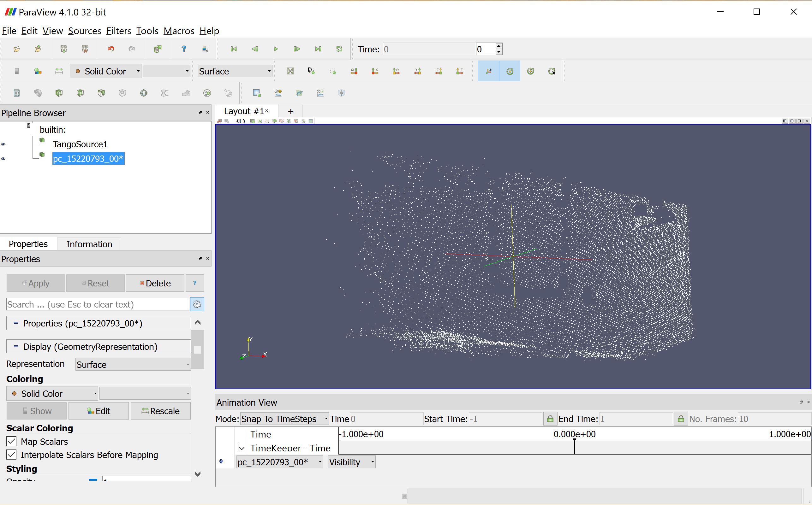Click the Glyph filter icon
The height and width of the screenshot is (505, 812).
(144, 93)
